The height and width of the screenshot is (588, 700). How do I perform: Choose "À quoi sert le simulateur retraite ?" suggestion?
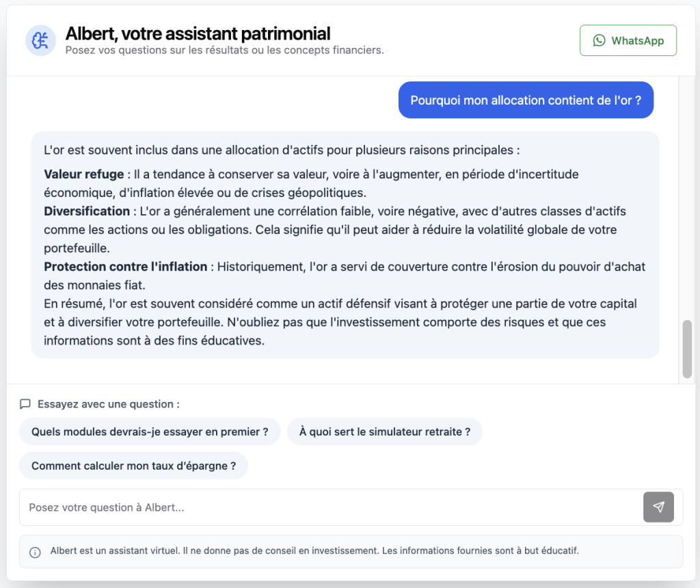click(384, 431)
